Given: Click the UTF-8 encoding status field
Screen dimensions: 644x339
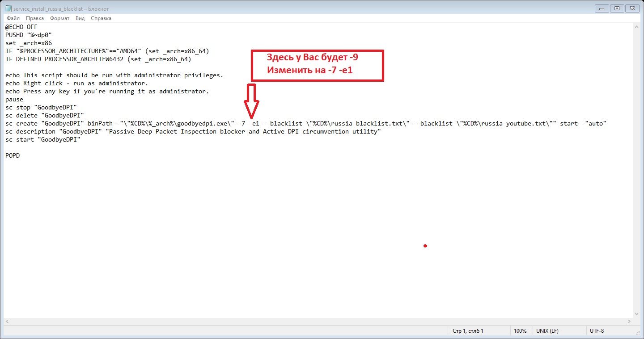Looking at the screenshot, I should (597, 331).
